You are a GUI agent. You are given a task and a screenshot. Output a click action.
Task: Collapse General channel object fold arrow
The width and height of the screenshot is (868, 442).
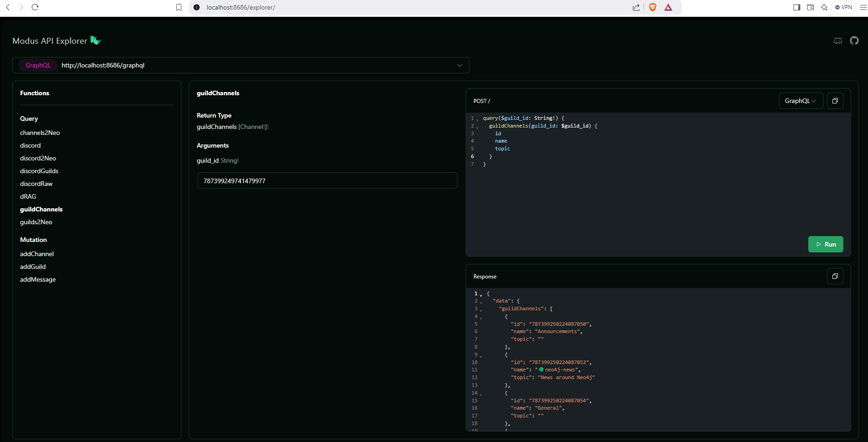481,394
